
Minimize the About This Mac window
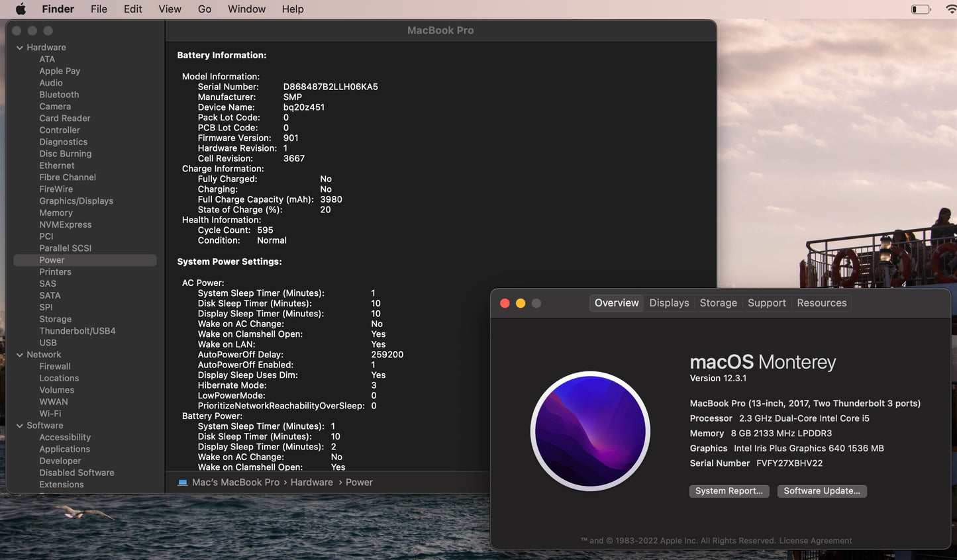(521, 303)
